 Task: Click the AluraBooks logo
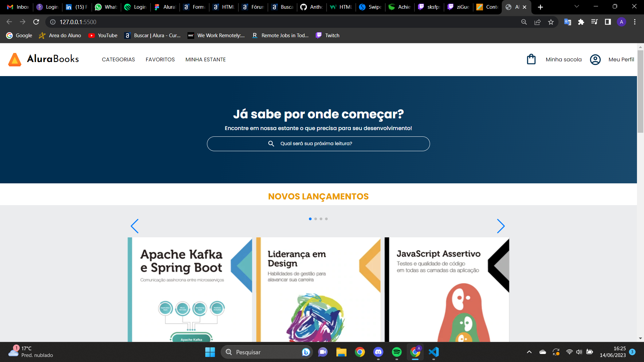(x=44, y=59)
